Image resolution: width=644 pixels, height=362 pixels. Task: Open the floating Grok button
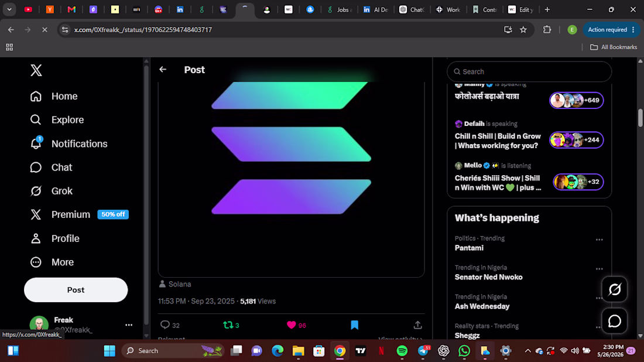pos(614,289)
